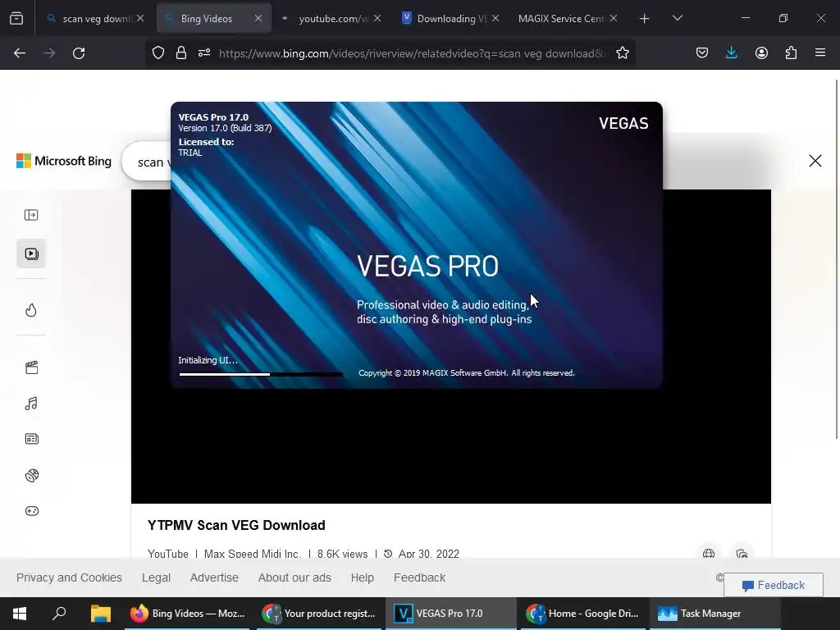The width and height of the screenshot is (840, 630).
Task: Go to Microsoft Bing home logo
Action: 64,161
